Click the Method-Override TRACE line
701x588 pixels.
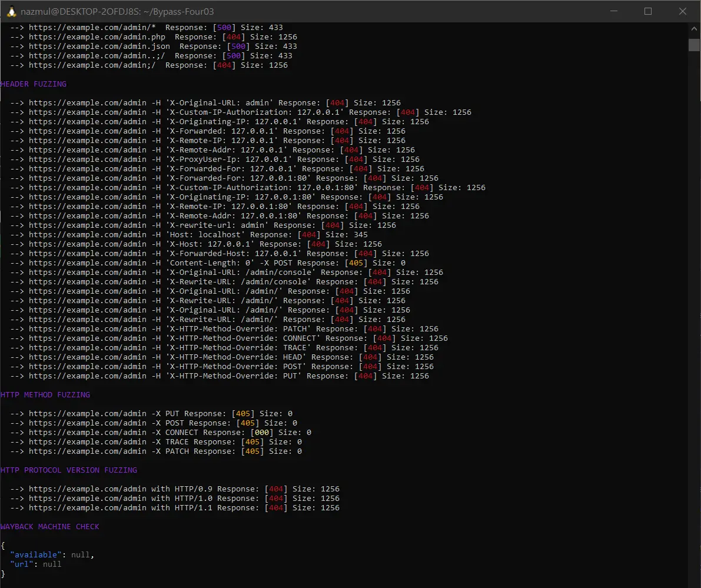pyautogui.click(x=224, y=347)
